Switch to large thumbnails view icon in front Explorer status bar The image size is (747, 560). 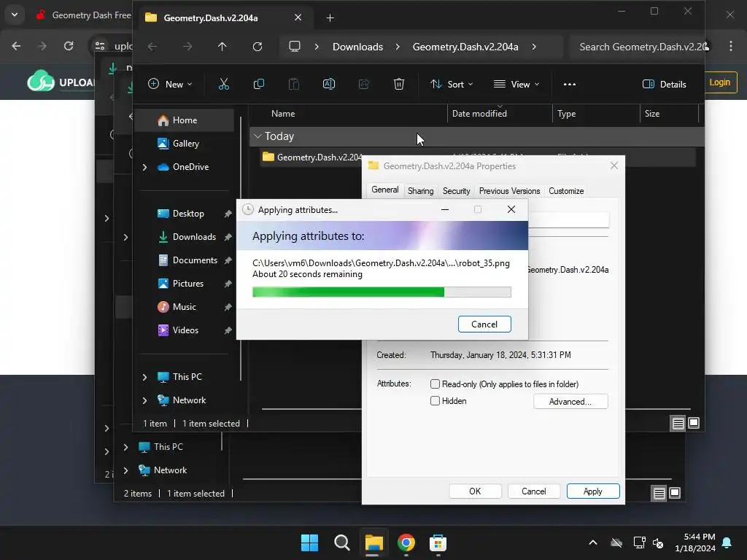[x=694, y=423]
